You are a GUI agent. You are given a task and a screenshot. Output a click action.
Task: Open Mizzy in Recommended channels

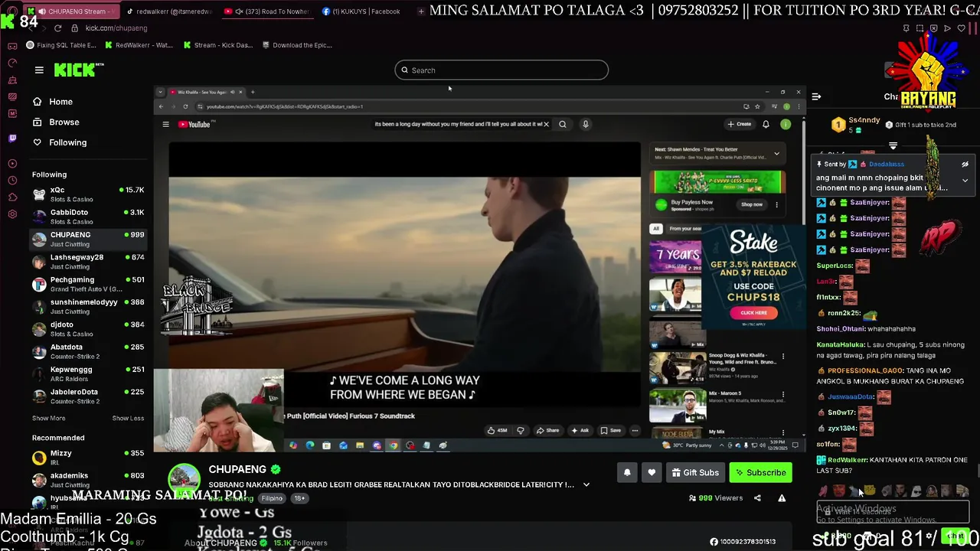tap(88, 458)
